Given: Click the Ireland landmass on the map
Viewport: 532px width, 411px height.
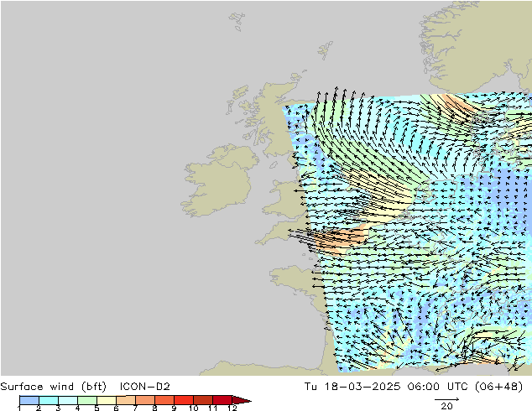Looking at the screenshot, I should click(x=221, y=181).
